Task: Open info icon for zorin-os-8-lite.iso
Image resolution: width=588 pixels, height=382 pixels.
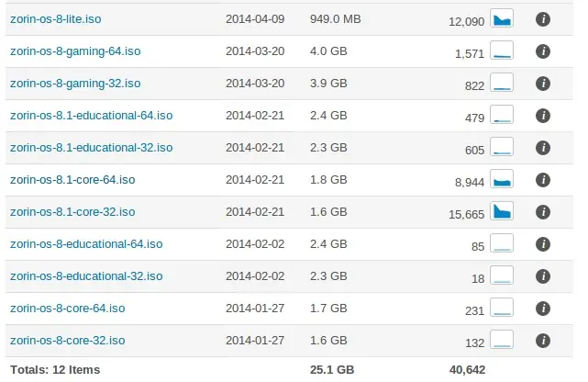Action: click(542, 19)
